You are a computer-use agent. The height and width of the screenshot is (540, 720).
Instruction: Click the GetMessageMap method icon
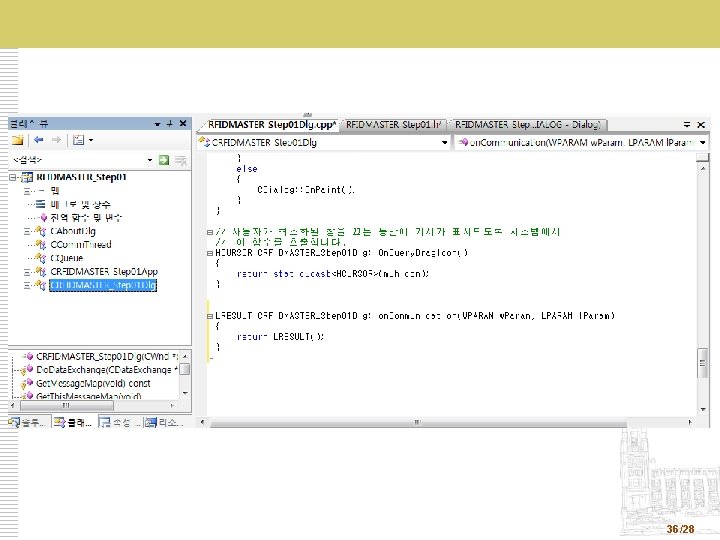[x=28, y=383]
